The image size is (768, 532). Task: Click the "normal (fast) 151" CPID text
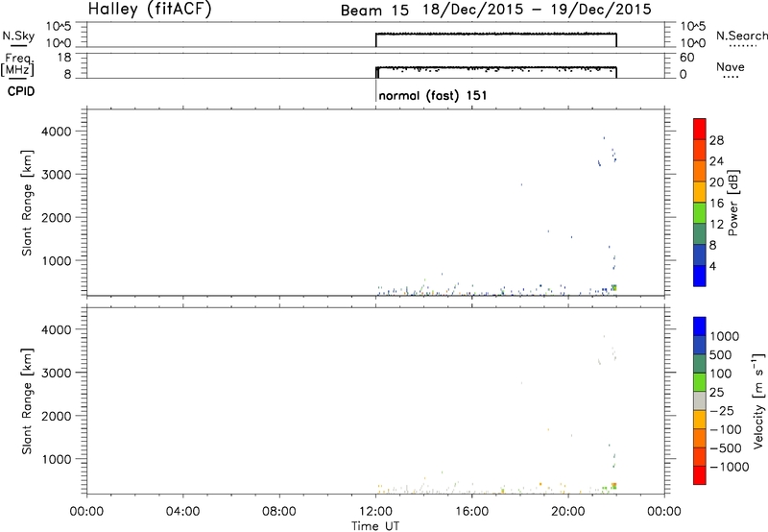pyautogui.click(x=433, y=95)
